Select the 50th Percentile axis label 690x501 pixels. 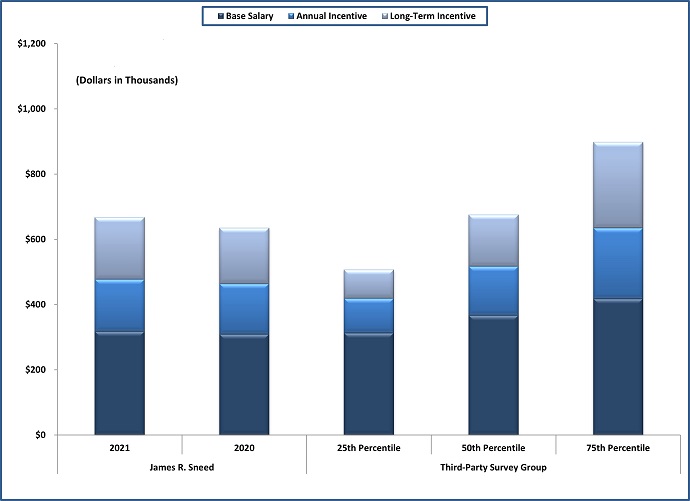coord(493,448)
